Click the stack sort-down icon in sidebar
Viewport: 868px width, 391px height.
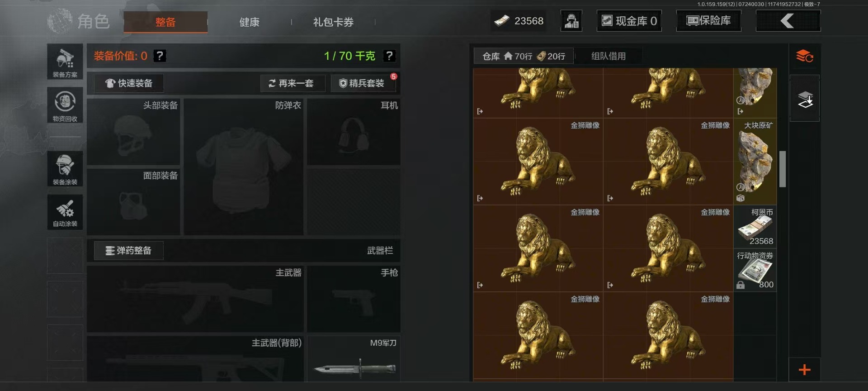tap(805, 99)
